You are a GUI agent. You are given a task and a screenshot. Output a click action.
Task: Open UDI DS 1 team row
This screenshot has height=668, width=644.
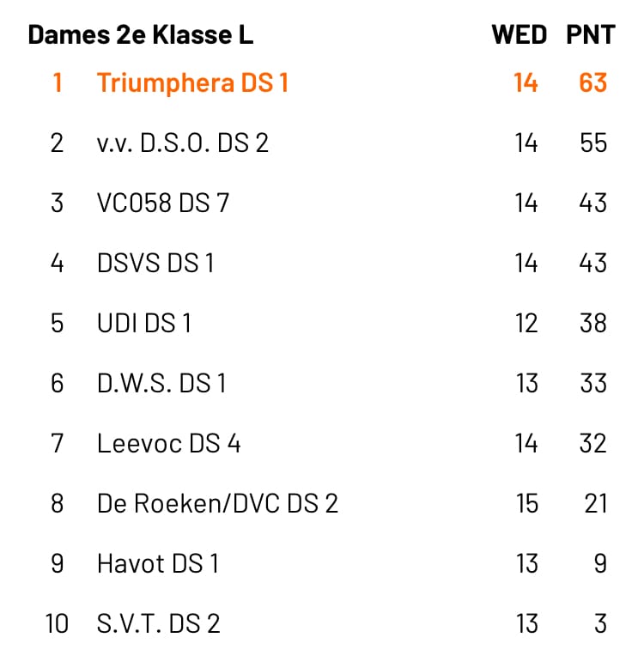click(x=322, y=323)
